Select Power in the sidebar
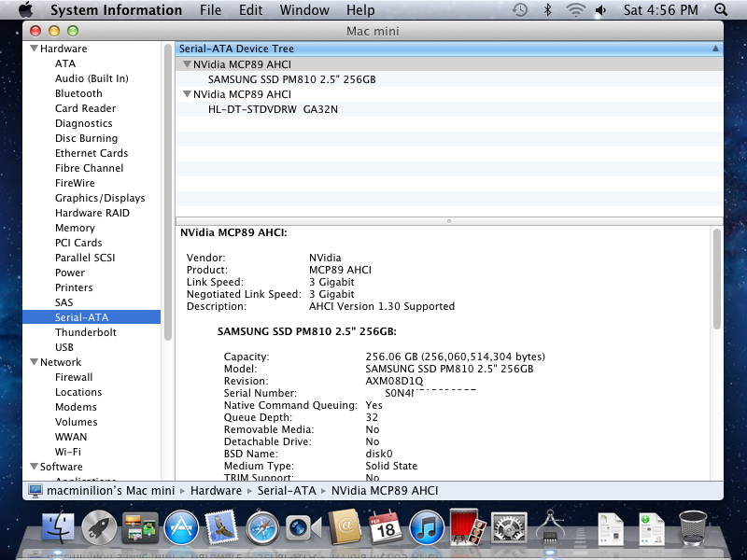 (70, 273)
